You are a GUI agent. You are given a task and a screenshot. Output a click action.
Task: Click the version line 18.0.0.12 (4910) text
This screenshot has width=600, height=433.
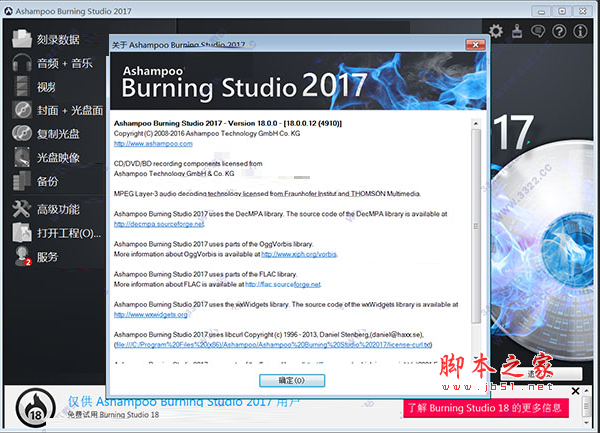pos(228,123)
